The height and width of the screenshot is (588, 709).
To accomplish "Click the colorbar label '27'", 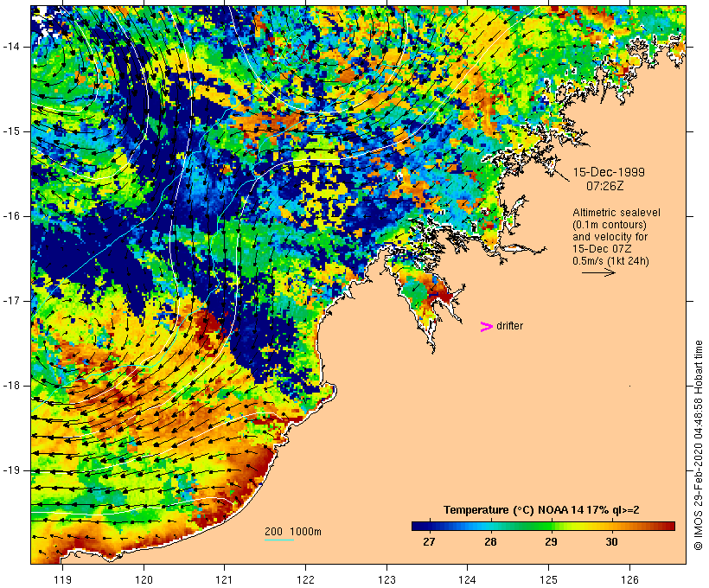I will [x=429, y=541].
